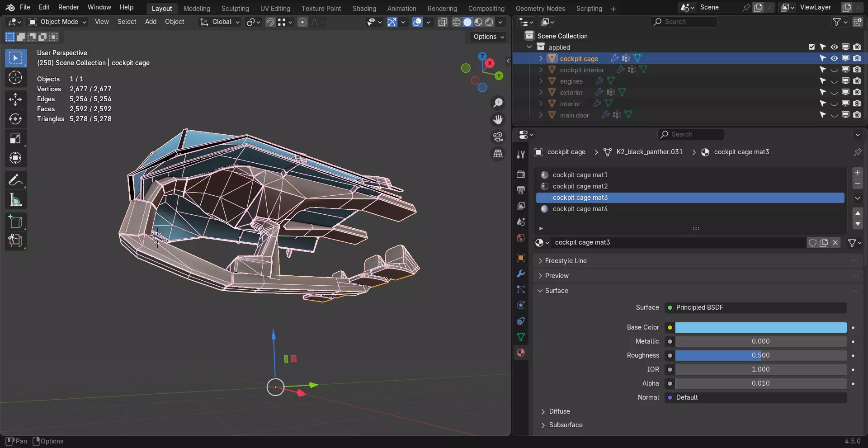Open the Render properties tab
The height and width of the screenshot is (448, 868).
[521, 174]
